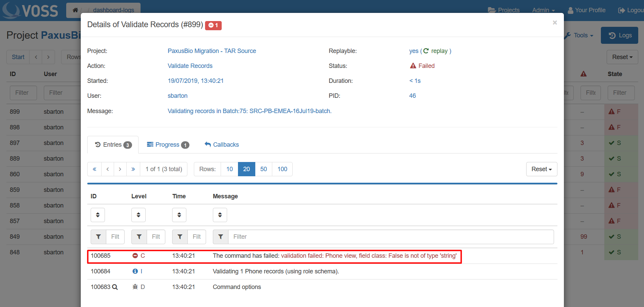Open the PaxusBio Migration - TAR Source link

click(212, 51)
